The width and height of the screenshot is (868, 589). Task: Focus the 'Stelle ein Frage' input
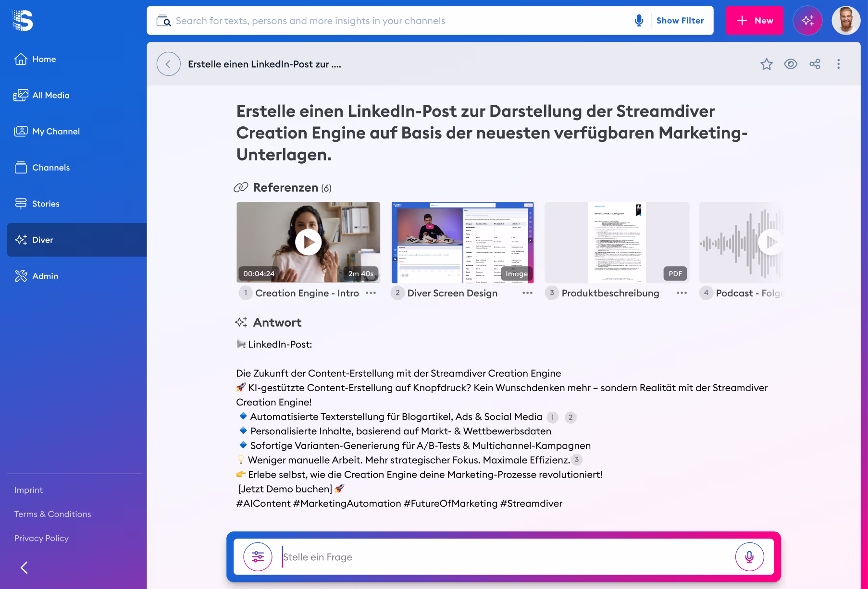tap(505, 557)
